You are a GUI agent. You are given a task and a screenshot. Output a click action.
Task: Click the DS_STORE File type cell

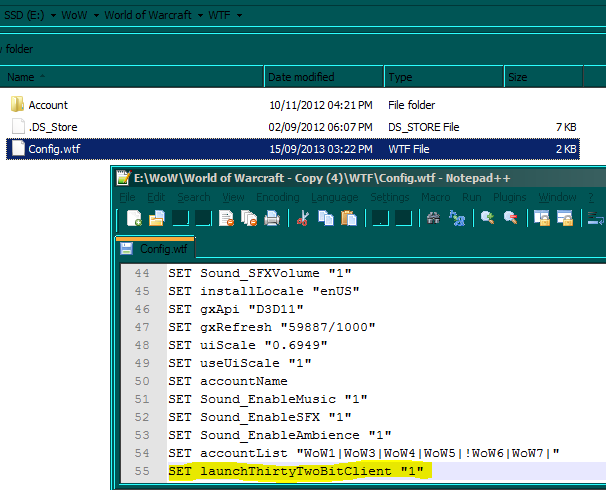pos(424,127)
